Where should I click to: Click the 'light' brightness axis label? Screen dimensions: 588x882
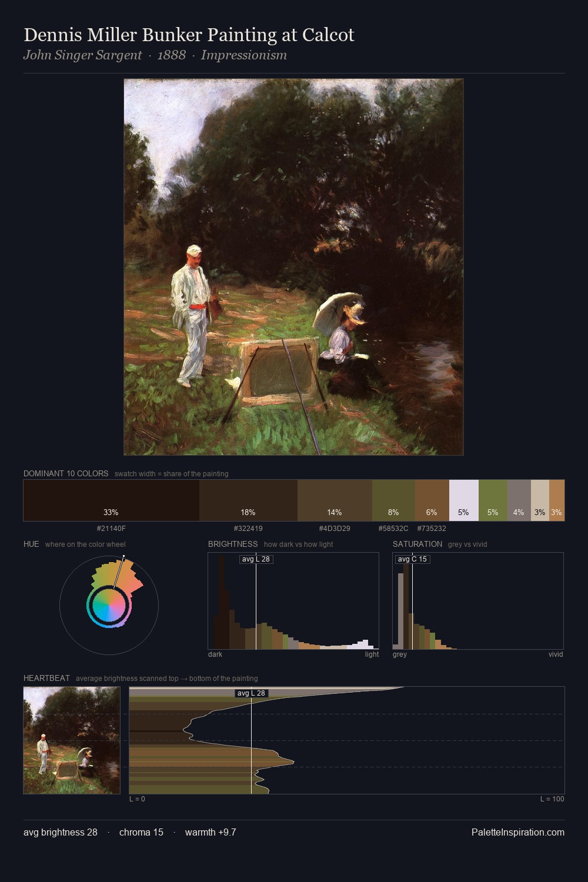coord(372,654)
